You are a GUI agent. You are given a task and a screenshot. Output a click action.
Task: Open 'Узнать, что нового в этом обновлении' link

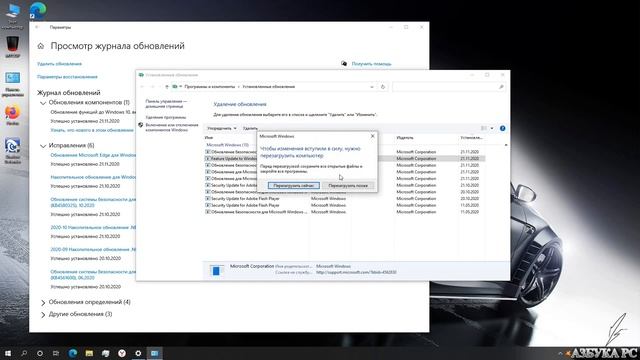pos(92,130)
